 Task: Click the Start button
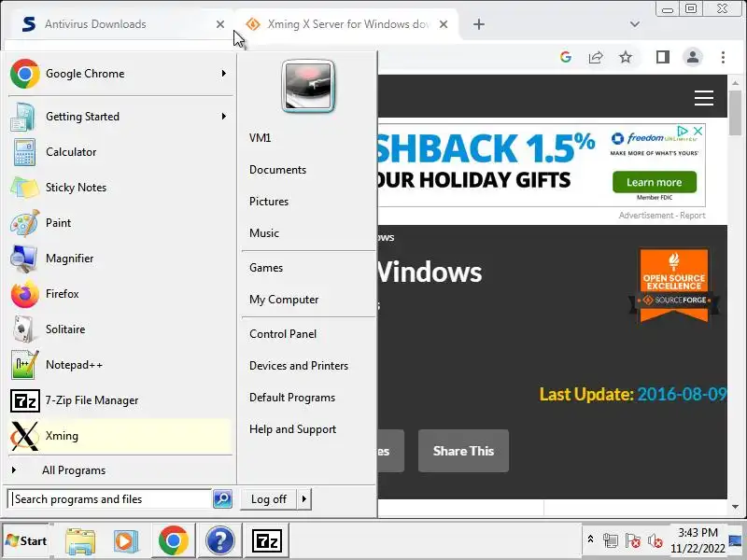coord(27,541)
